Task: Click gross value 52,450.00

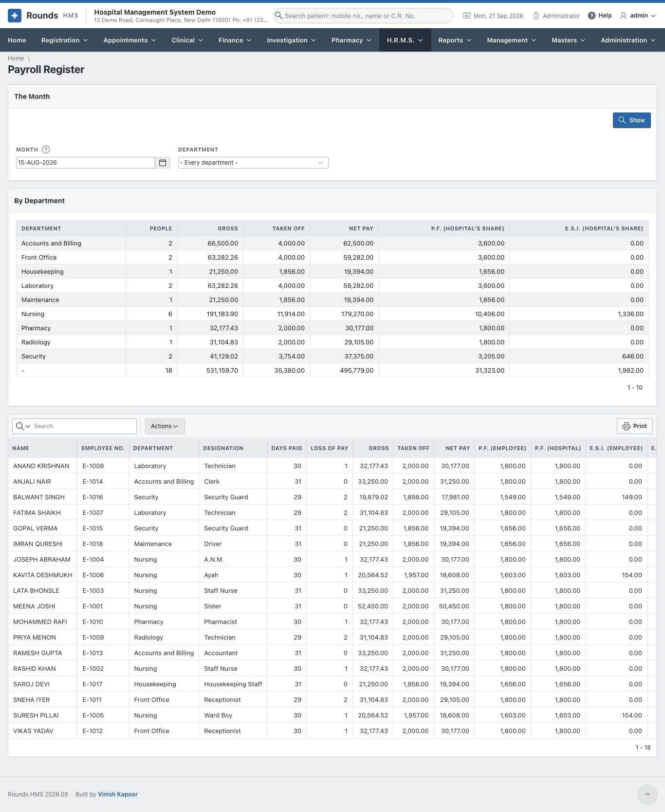Action: coord(373,606)
